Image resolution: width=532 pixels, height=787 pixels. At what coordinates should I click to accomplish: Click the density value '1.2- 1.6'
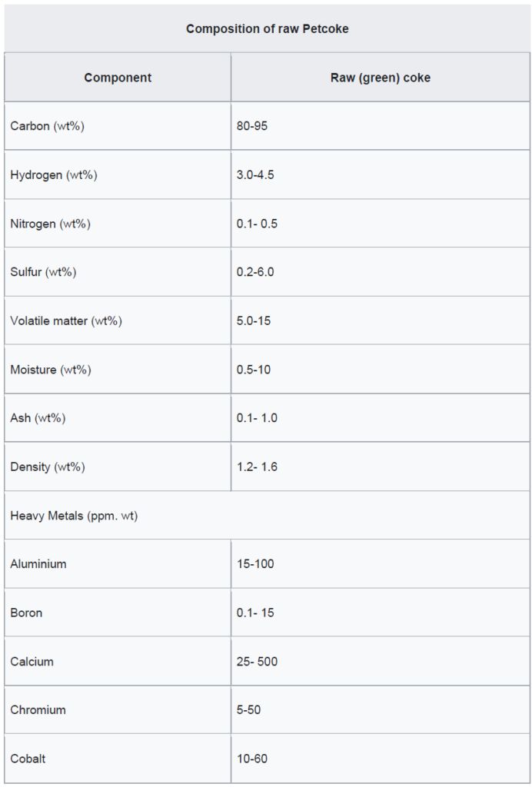257,467
